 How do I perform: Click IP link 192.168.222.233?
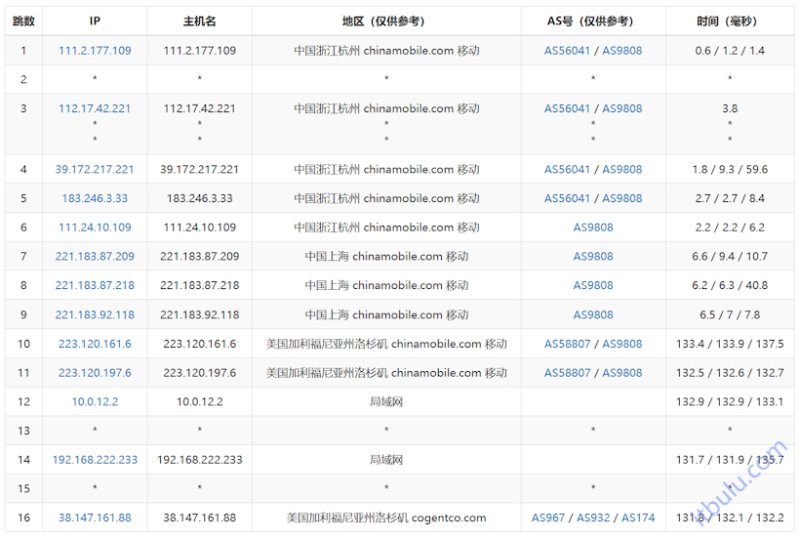point(95,460)
